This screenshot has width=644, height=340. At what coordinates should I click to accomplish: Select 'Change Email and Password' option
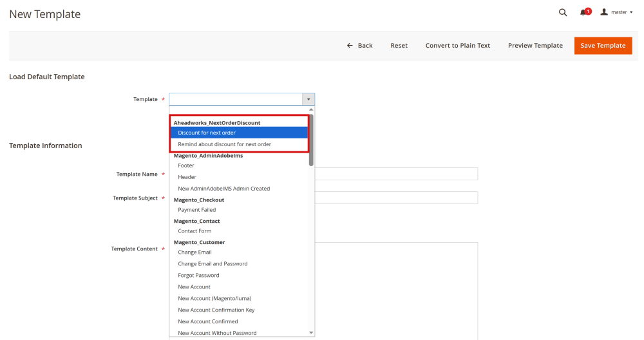(239, 264)
